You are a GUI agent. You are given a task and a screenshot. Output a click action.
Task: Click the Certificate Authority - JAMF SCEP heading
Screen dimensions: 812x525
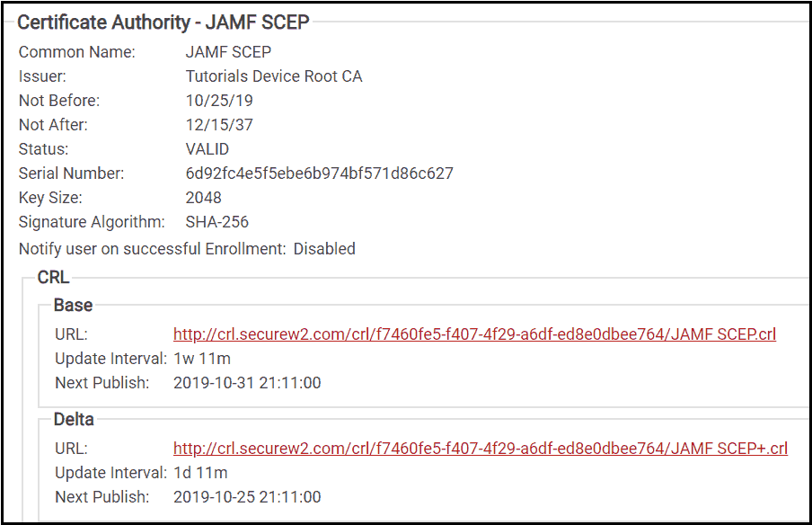tap(163, 22)
